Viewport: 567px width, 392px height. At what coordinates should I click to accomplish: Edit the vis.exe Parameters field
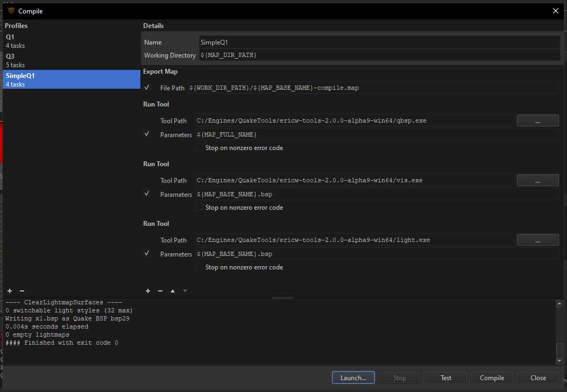coord(377,194)
